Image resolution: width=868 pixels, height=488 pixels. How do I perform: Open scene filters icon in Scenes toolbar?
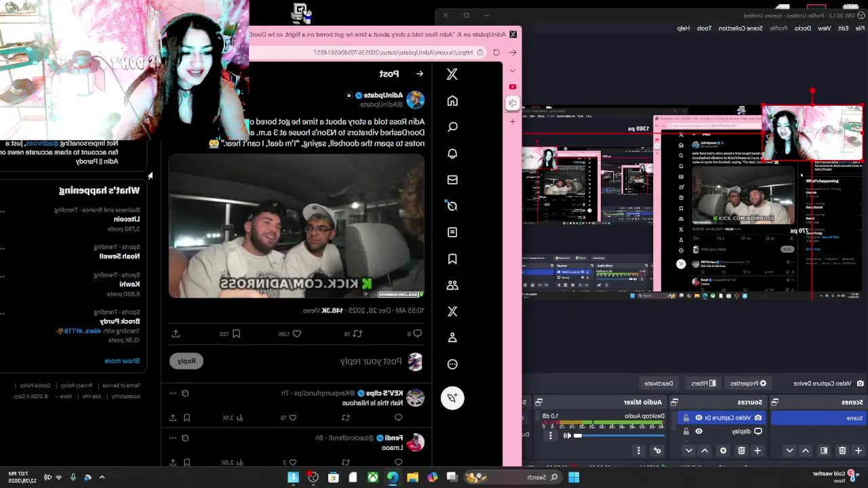click(x=824, y=451)
